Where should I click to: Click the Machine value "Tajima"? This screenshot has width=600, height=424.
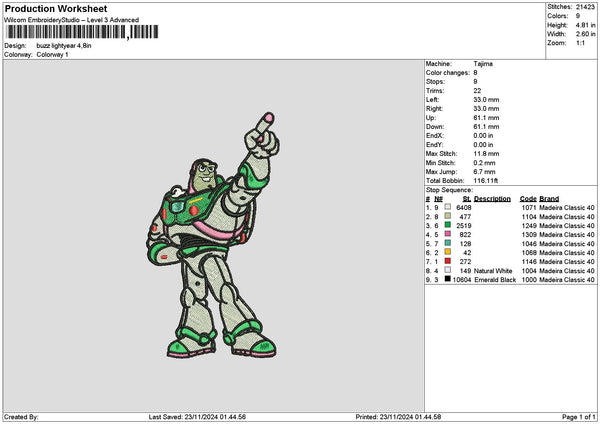coord(483,64)
